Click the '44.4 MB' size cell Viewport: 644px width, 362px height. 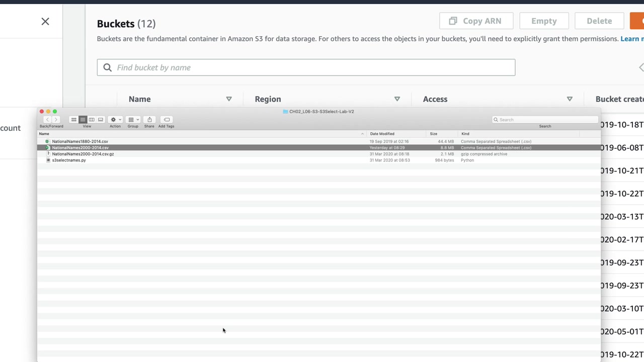pos(446,141)
